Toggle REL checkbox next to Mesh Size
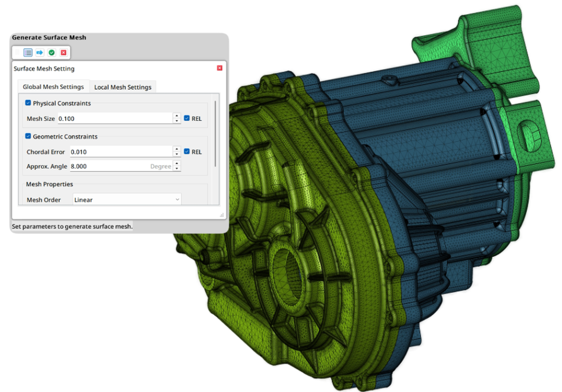The height and width of the screenshot is (392, 562). 187,119
